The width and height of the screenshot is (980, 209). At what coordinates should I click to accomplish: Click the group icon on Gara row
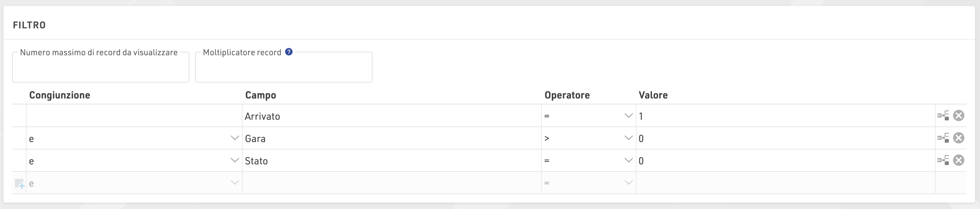click(x=943, y=138)
